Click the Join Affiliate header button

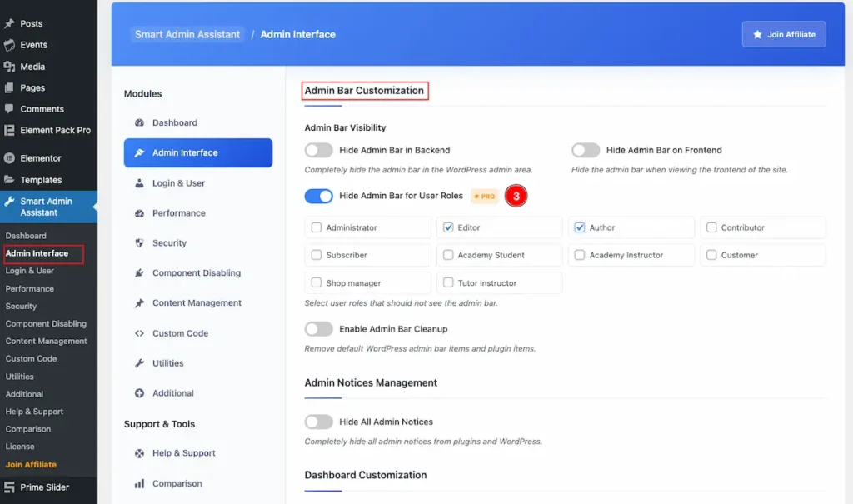(784, 34)
